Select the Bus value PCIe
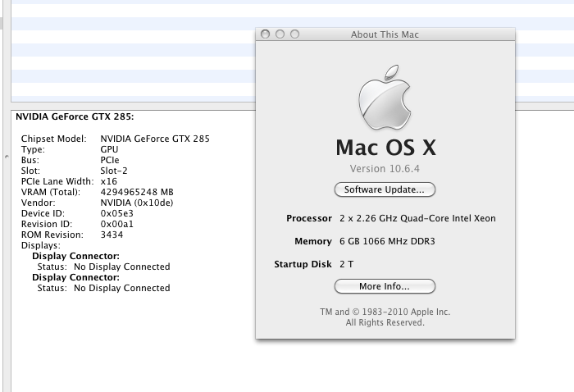Image resolution: width=574 pixels, height=392 pixels. (110, 160)
